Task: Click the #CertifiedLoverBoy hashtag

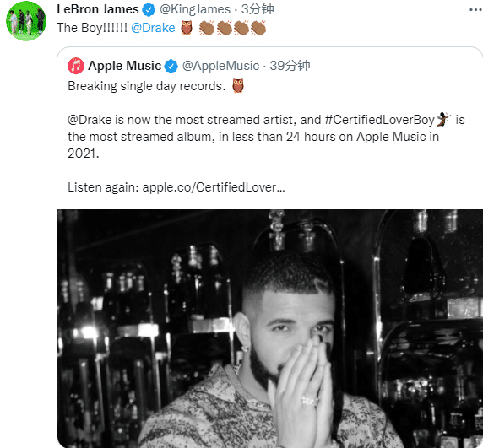Action: click(x=379, y=120)
